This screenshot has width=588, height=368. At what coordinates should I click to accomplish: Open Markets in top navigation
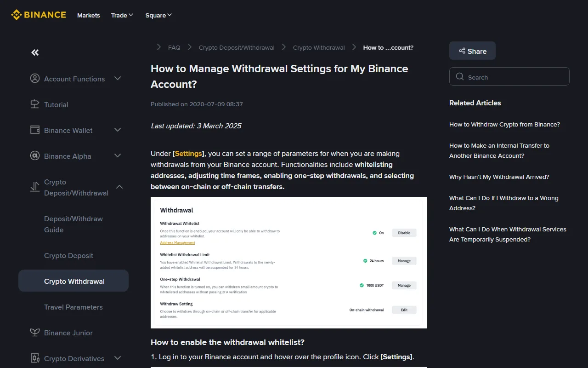click(89, 15)
